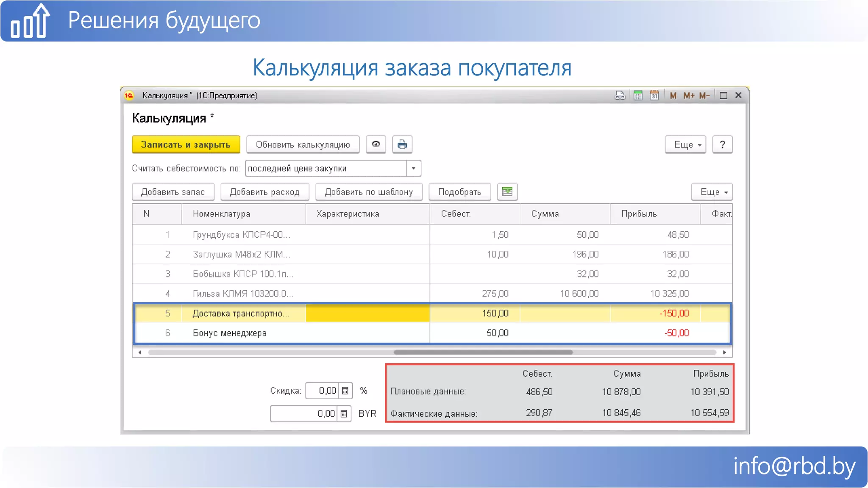Click the 10 325,00 profit cell
The height and width of the screenshot is (488, 868).
[x=655, y=294]
